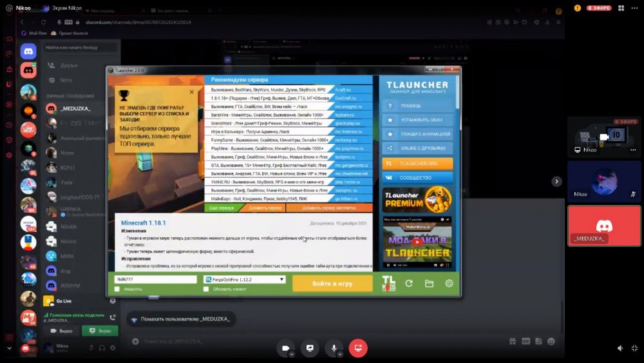Select the _MEDUZKA_ participant tile
The height and width of the screenshot is (363, 644).
coord(604,226)
